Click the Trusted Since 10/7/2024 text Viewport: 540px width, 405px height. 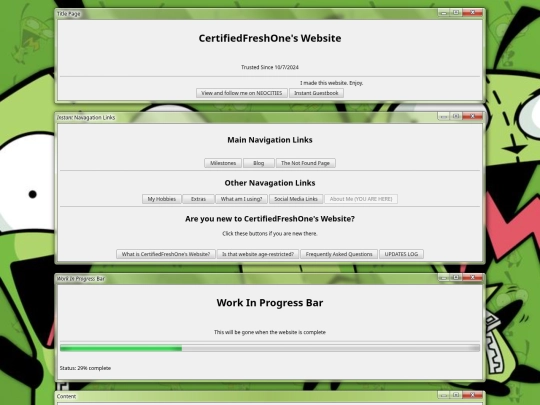[270, 67]
